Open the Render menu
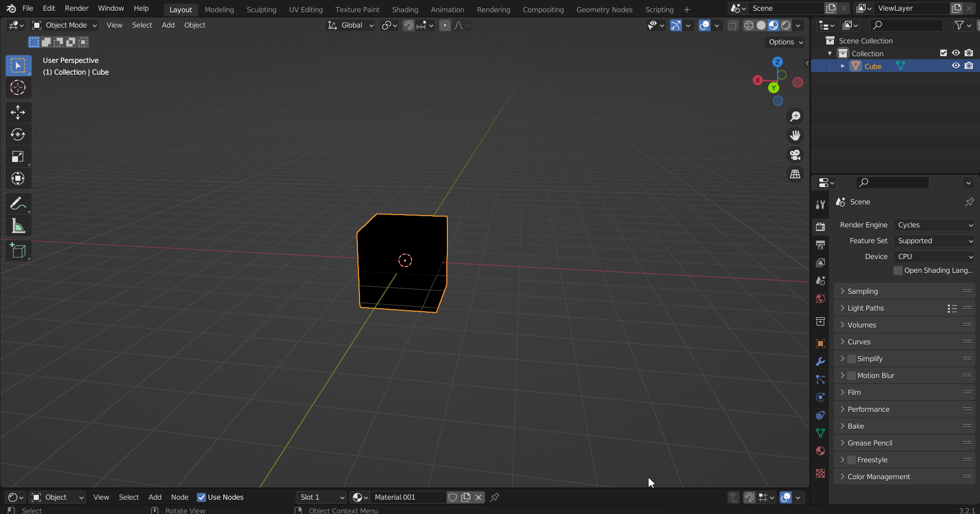 pyautogui.click(x=77, y=9)
